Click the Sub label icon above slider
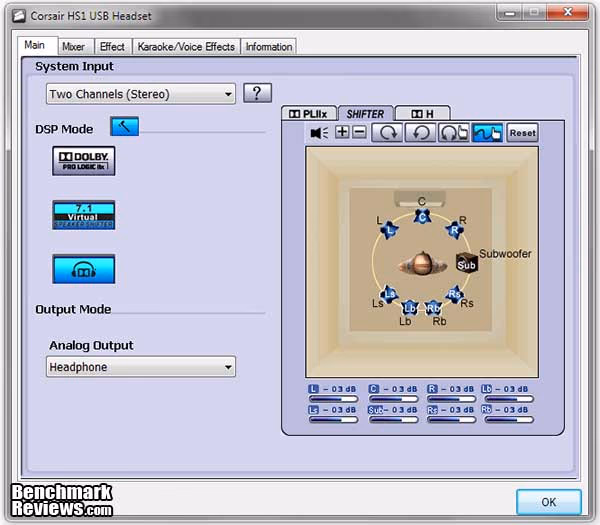600x525 pixels. (375, 410)
